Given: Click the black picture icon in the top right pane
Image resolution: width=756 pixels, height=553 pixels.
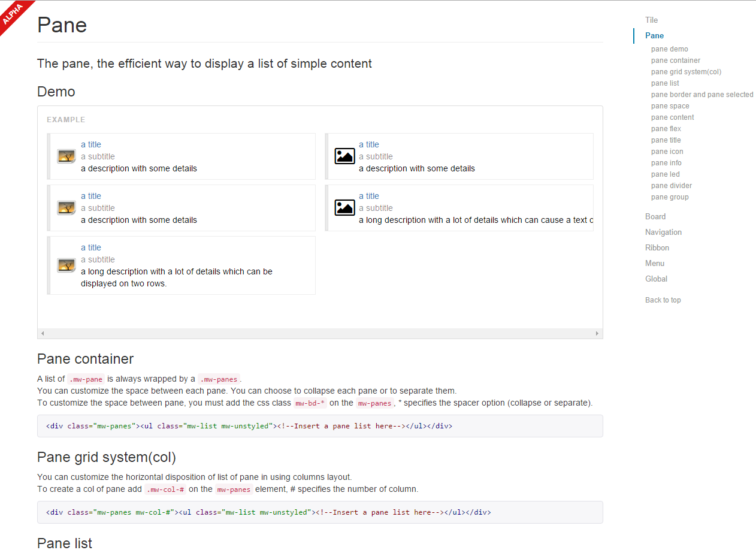Looking at the screenshot, I should coord(344,156).
